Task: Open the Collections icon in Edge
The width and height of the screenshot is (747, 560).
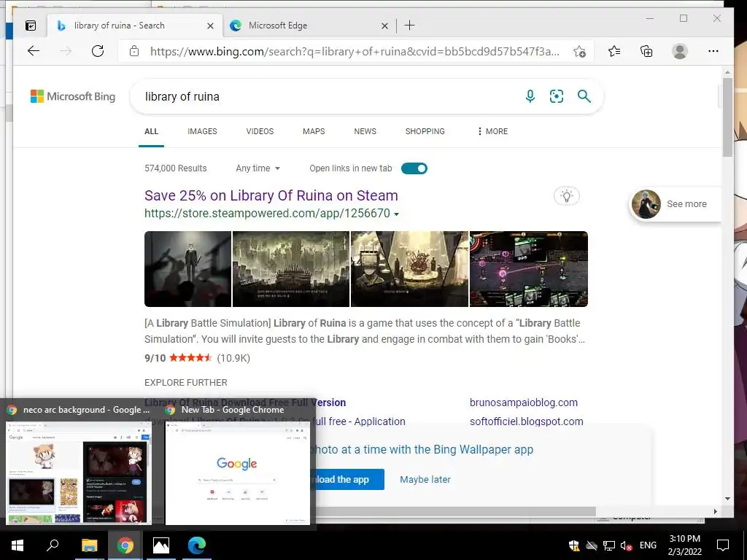Action: pyautogui.click(x=646, y=51)
